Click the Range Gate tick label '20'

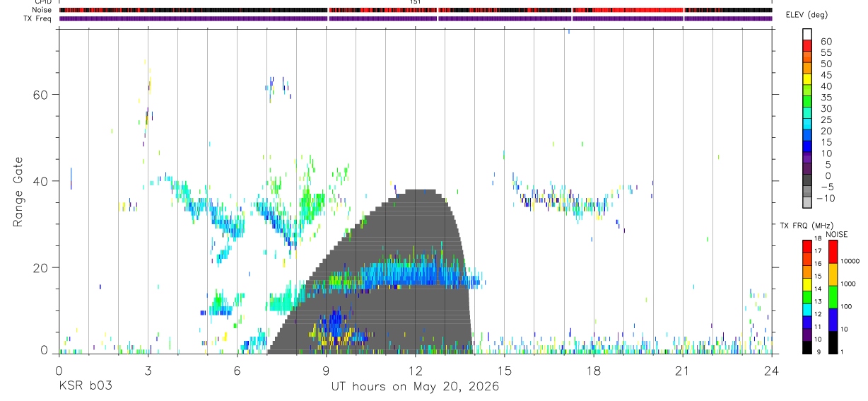[40, 267]
